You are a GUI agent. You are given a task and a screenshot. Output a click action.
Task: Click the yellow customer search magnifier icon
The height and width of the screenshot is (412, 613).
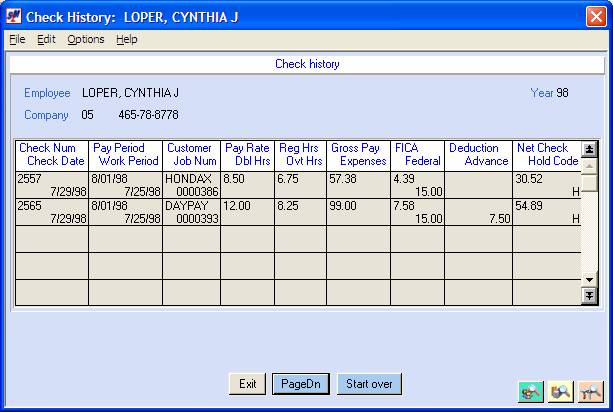tap(561, 391)
